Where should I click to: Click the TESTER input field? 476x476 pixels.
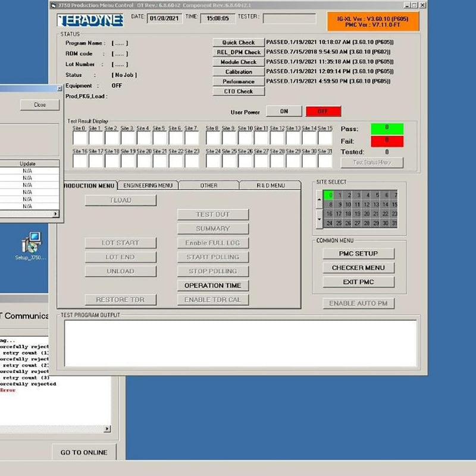click(x=289, y=18)
